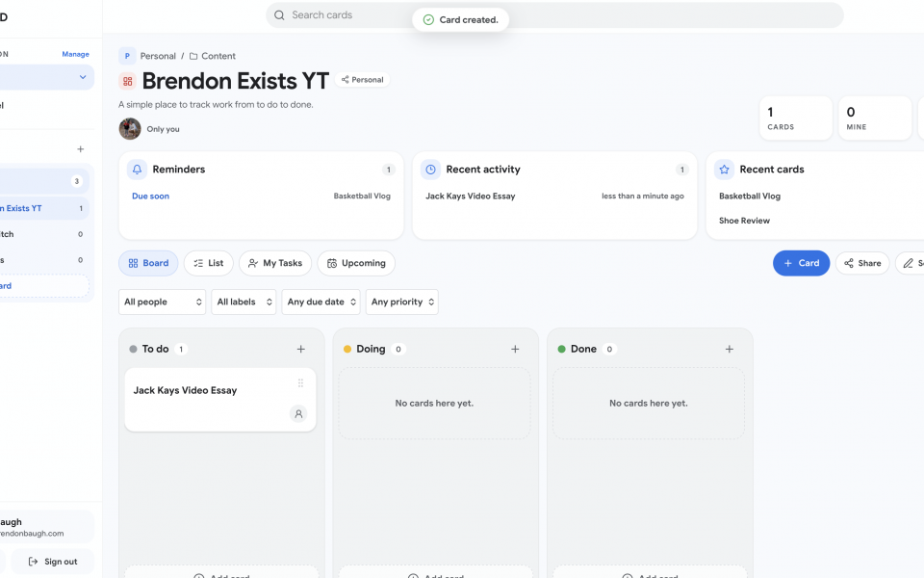The width and height of the screenshot is (924, 578).
Task: Click the plus icon in Done column
Action: tap(729, 349)
